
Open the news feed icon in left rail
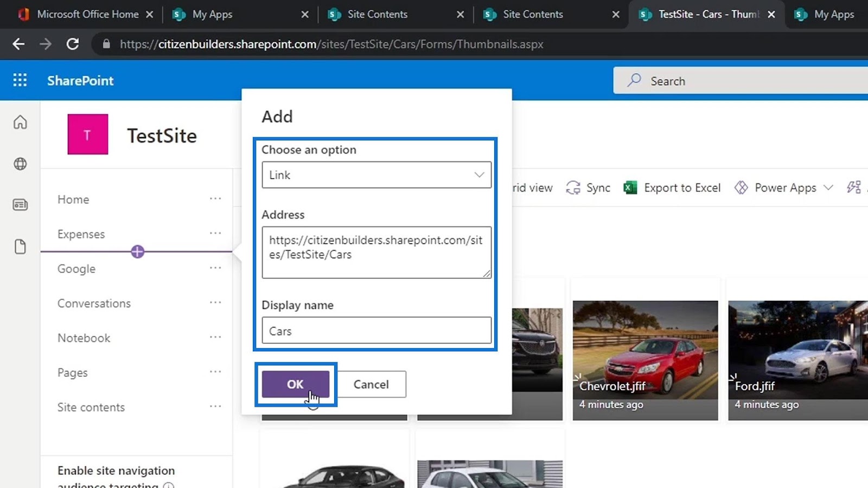click(x=20, y=204)
